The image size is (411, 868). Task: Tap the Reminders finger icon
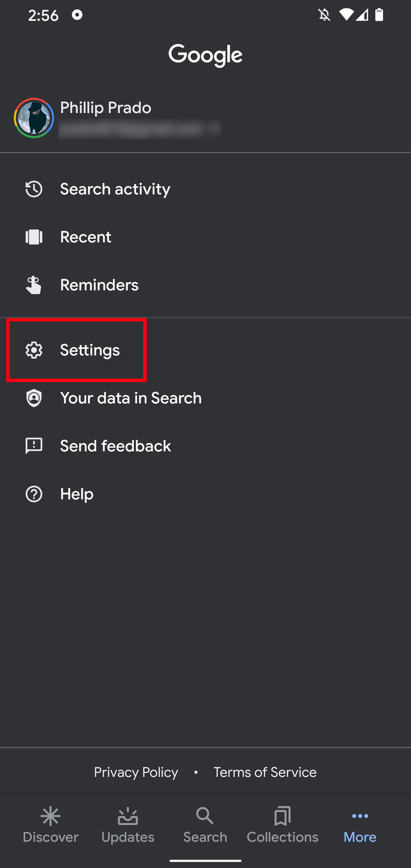34,285
